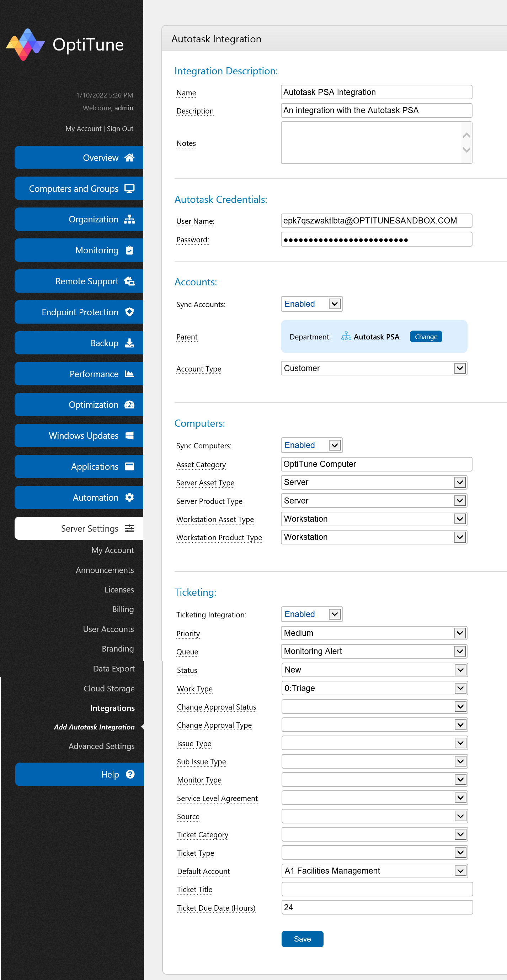Viewport: 507px width, 980px height.
Task: Open the Default Account dropdown
Action: [x=375, y=870]
